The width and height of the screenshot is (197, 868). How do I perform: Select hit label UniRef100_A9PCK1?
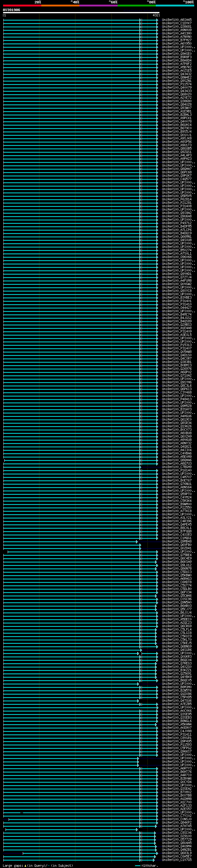[x=177, y=118]
